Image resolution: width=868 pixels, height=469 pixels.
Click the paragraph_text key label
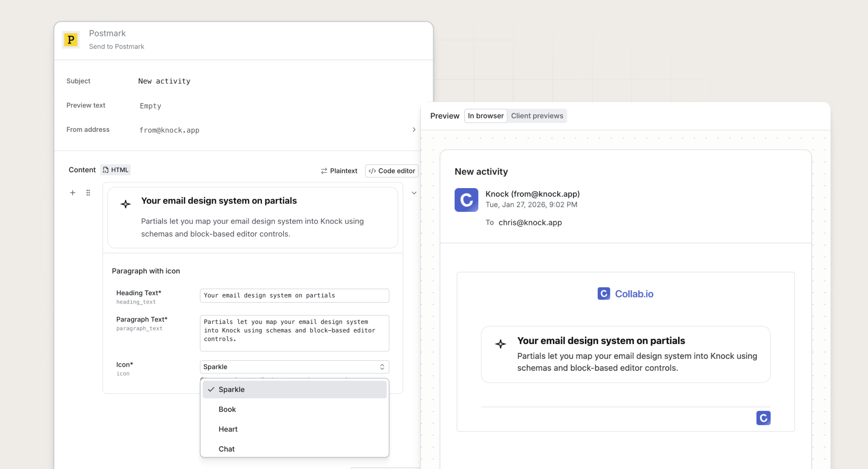tap(140, 329)
